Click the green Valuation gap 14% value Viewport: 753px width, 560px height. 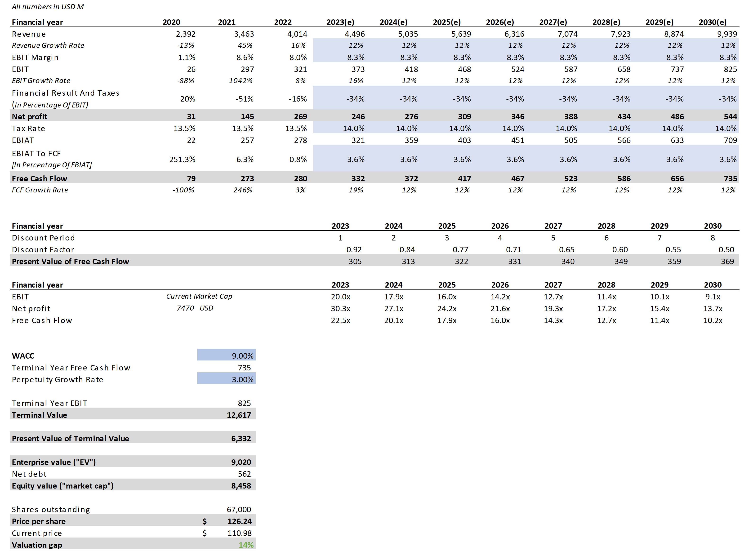[246, 545]
